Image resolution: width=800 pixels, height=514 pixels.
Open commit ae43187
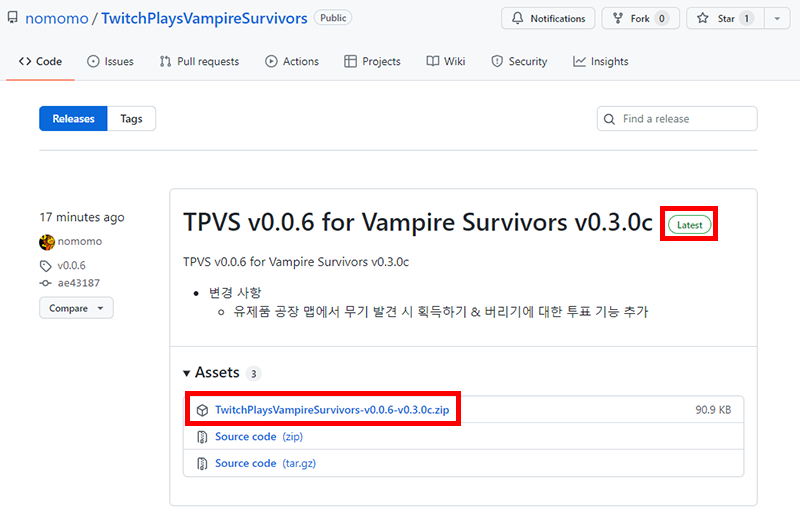tap(79, 283)
